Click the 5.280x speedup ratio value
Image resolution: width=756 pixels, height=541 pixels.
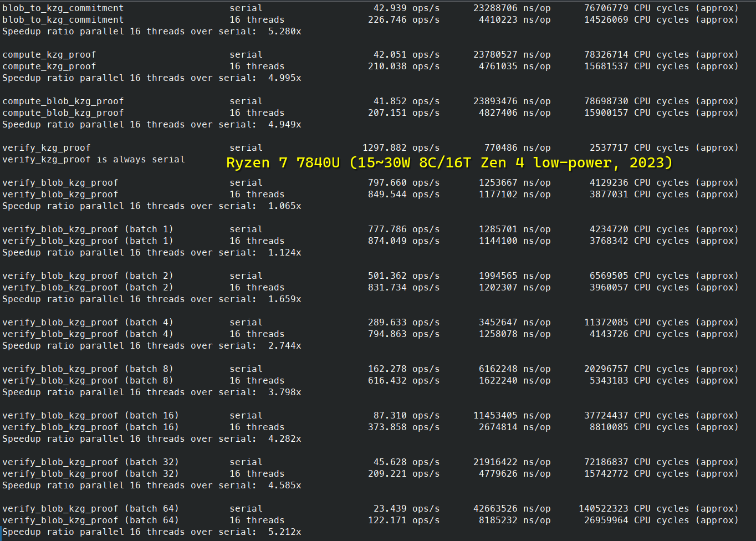click(x=284, y=32)
